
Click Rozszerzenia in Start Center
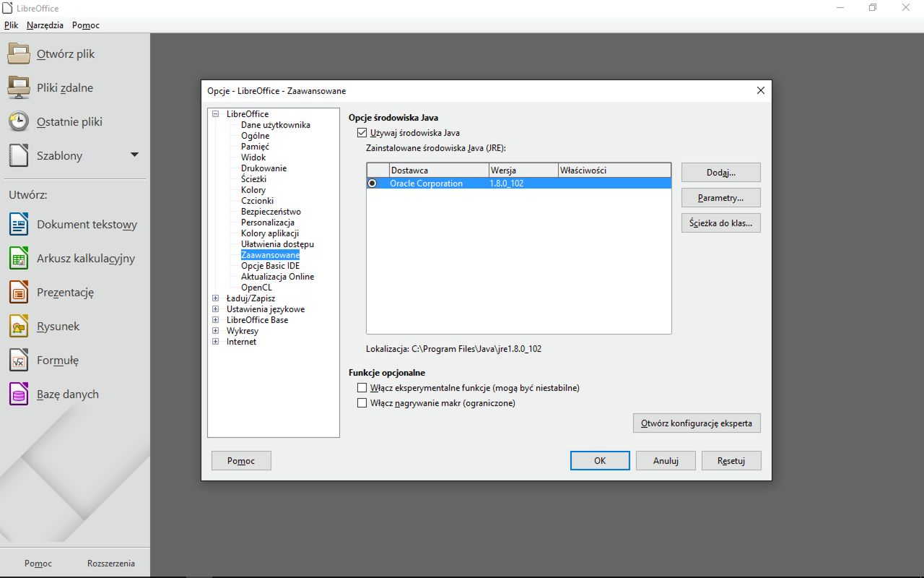coord(111,564)
